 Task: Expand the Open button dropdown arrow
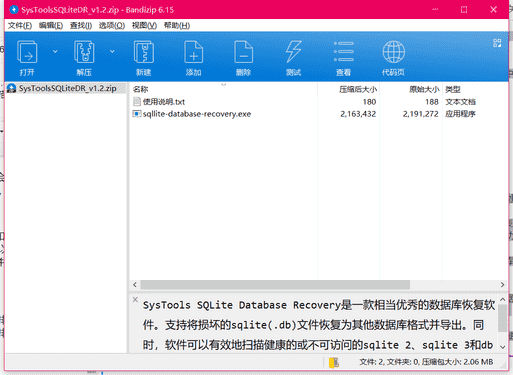point(55,51)
